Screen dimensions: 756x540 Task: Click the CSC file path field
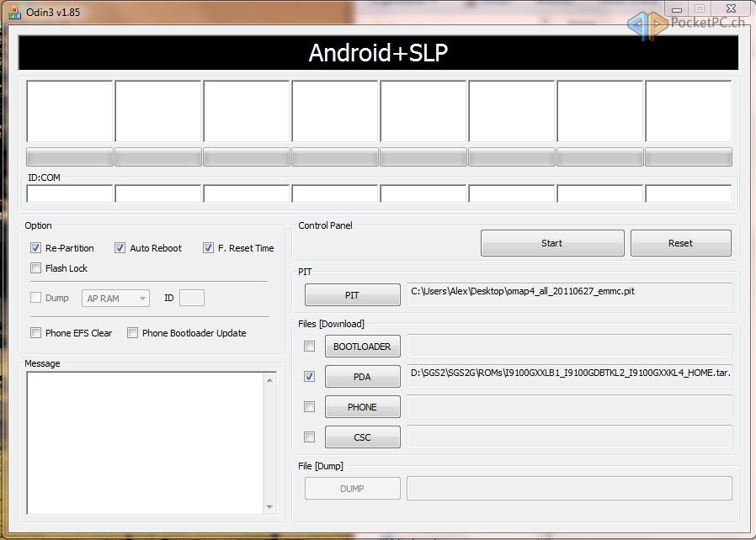tap(569, 437)
